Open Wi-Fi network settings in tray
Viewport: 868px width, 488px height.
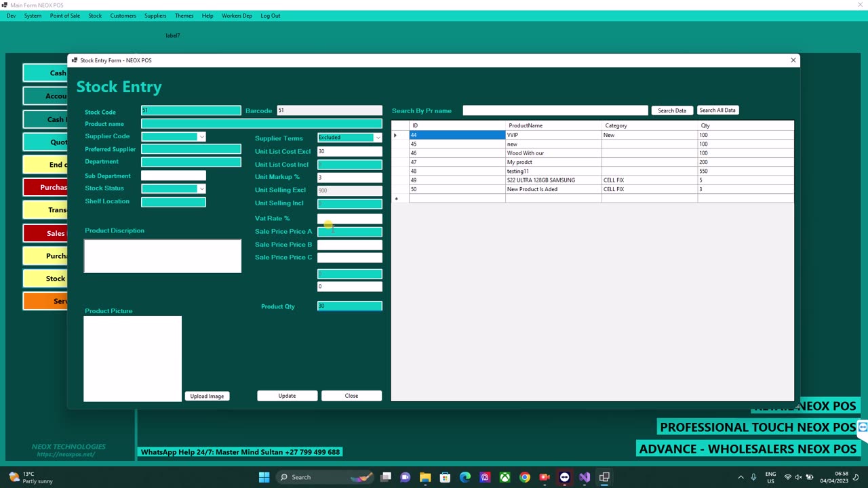[x=788, y=477]
